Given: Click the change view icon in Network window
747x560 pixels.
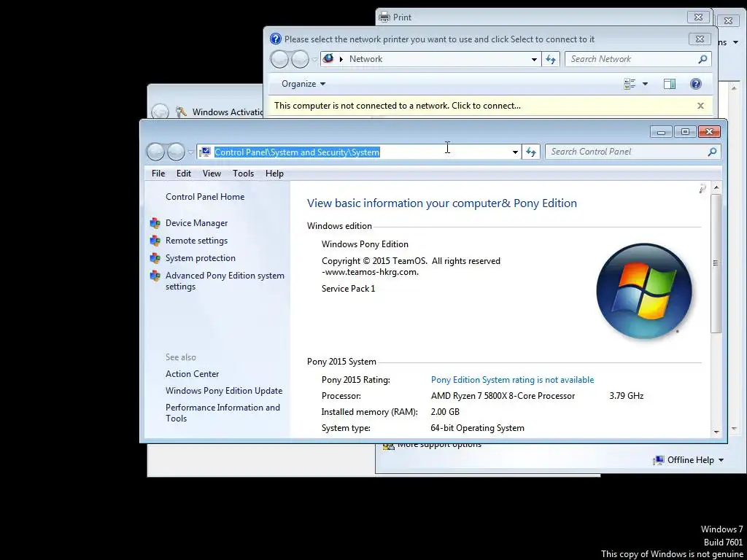Looking at the screenshot, I should 630,84.
